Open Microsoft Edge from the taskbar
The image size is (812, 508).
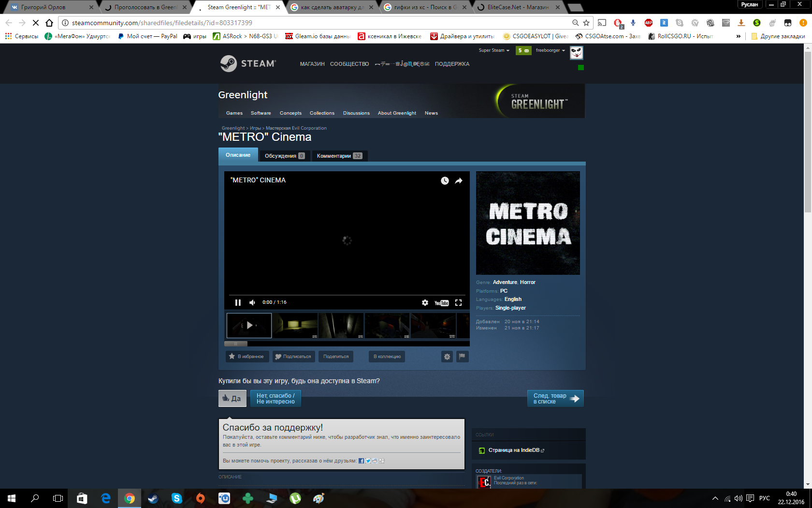pos(106,498)
